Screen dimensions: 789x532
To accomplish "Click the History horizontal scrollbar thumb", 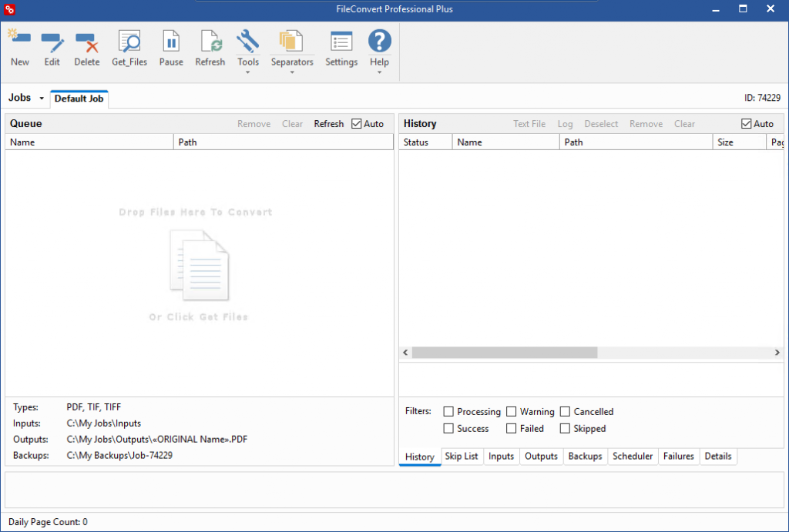I will pos(504,353).
